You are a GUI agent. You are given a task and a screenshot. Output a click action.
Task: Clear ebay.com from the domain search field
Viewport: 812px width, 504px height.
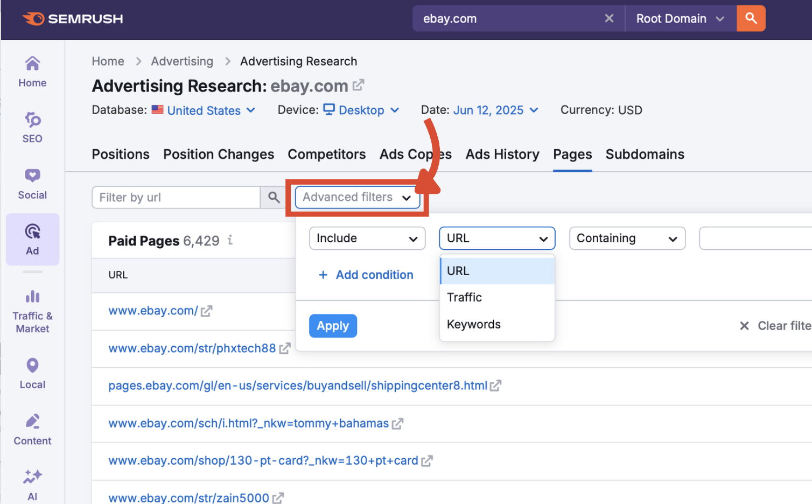pos(609,18)
